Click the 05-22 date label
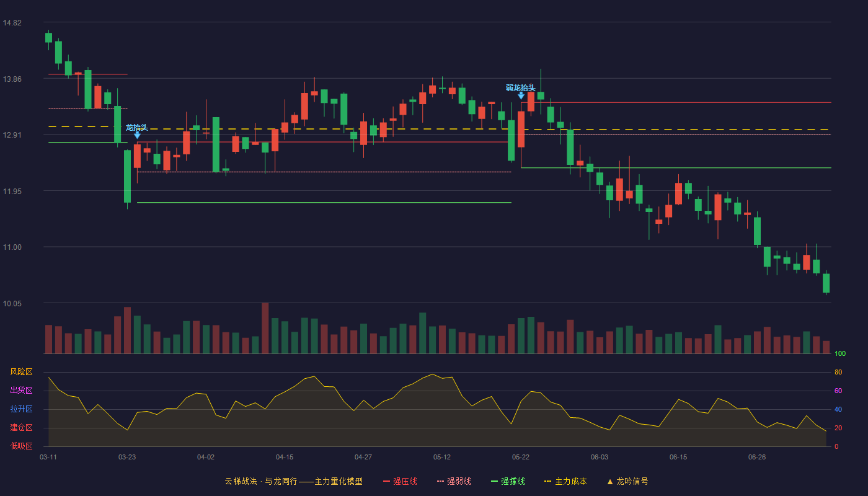 [x=521, y=457]
